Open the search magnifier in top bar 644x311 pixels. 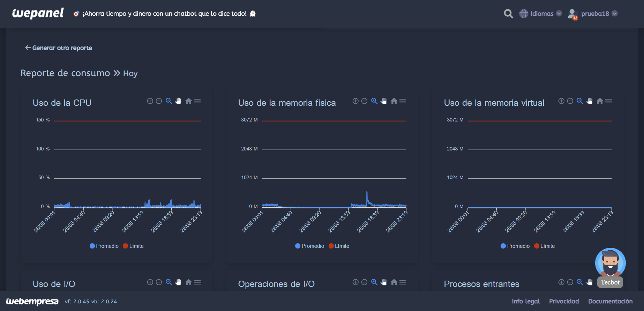[x=508, y=14]
